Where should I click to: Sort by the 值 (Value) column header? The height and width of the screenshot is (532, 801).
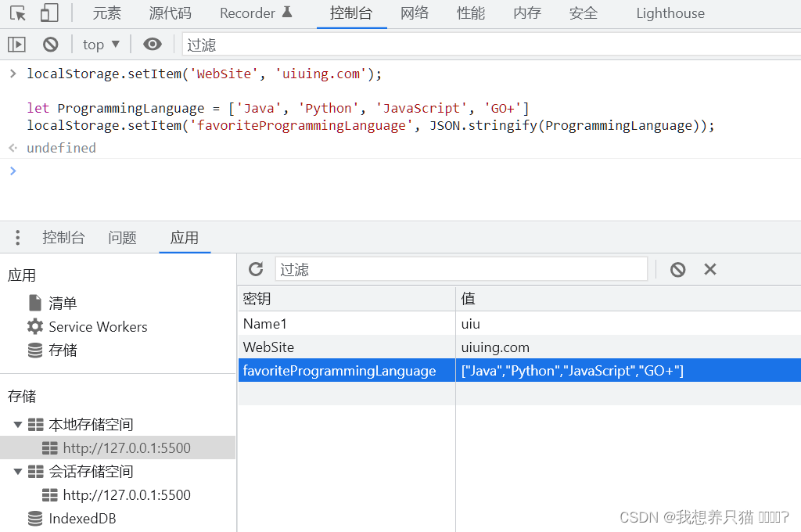pyautogui.click(x=628, y=298)
